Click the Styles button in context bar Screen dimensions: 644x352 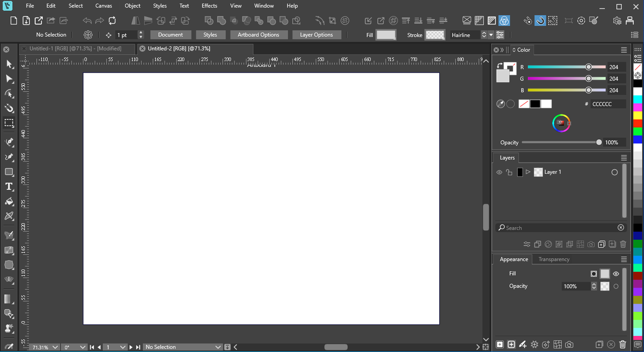click(x=210, y=35)
